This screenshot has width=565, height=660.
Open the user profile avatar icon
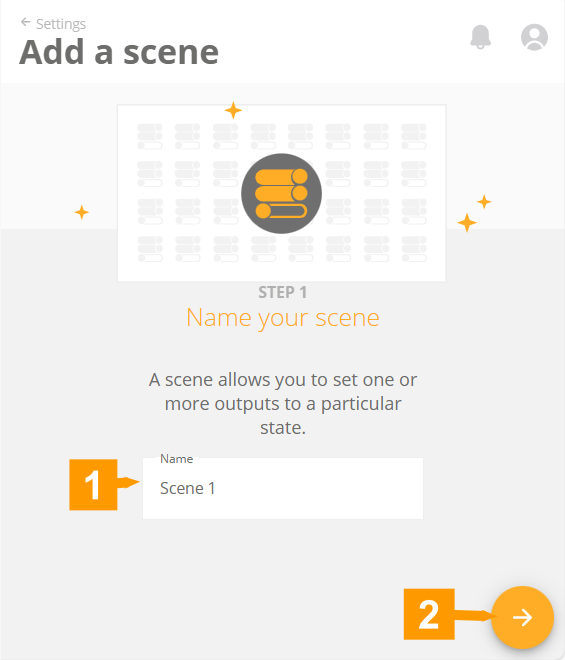(x=534, y=37)
